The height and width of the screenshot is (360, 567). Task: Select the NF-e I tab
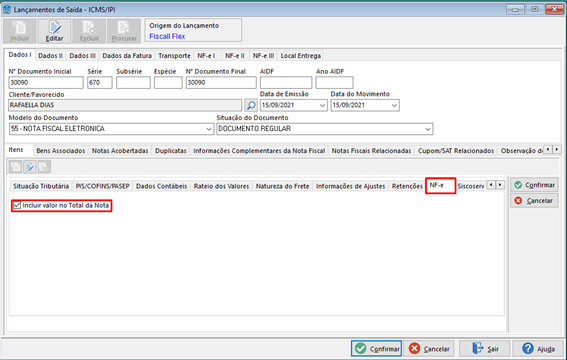pos(206,56)
